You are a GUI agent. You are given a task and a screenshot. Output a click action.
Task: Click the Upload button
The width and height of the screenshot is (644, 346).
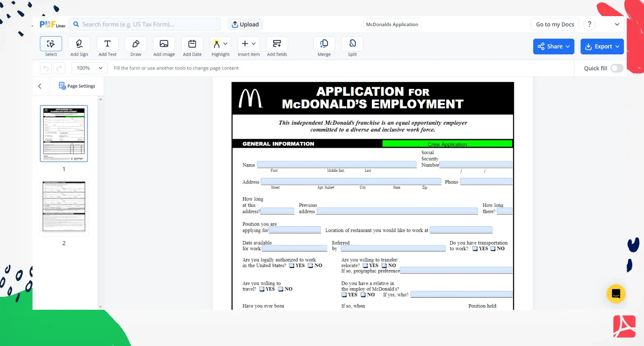click(245, 25)
